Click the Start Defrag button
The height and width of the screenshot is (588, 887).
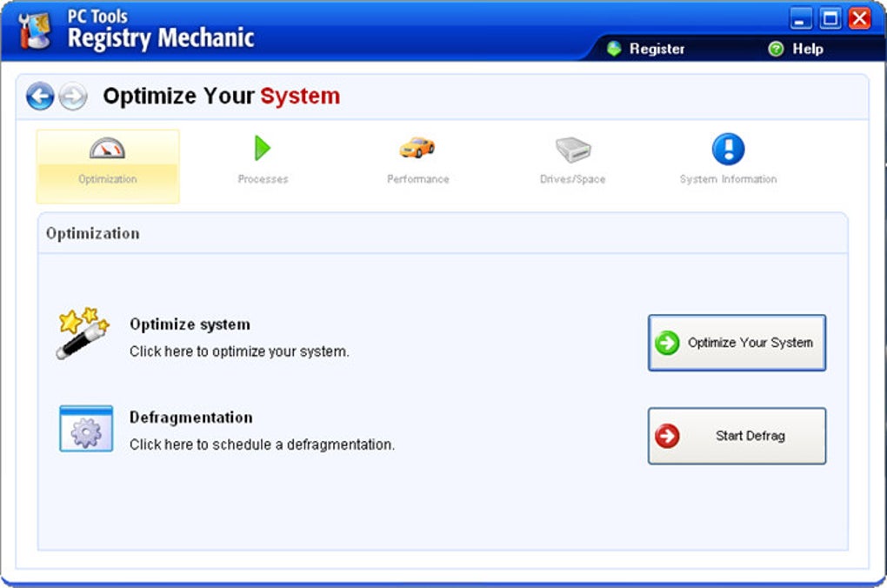(x=737, y=436)
